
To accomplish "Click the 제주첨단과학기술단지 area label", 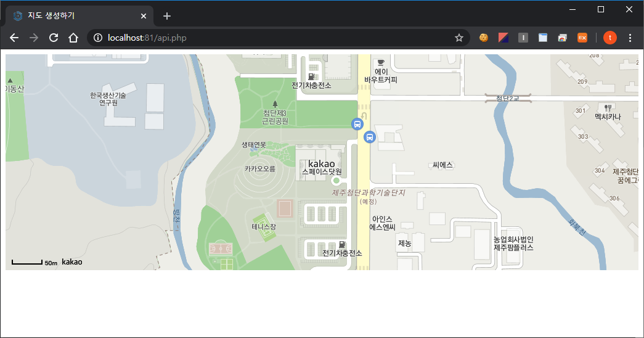I will pos(369,192).
